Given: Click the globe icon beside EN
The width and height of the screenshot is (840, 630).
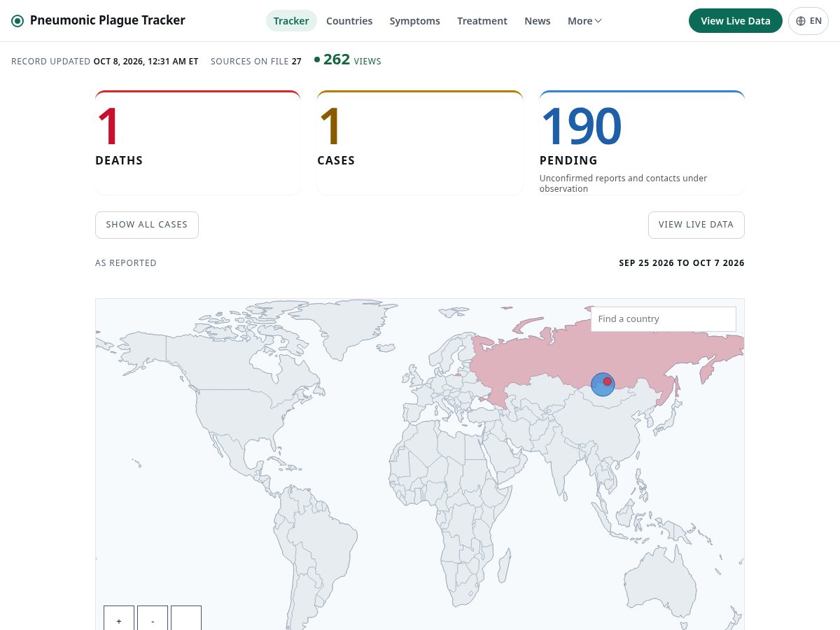Looking at the screenshot, I should [801, 21].
